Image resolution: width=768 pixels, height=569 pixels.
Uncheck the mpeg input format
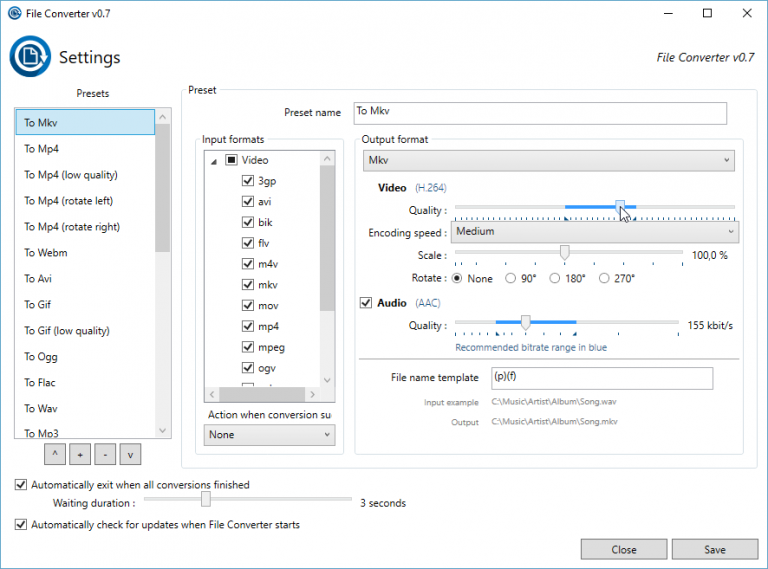[x=248, y=347]
